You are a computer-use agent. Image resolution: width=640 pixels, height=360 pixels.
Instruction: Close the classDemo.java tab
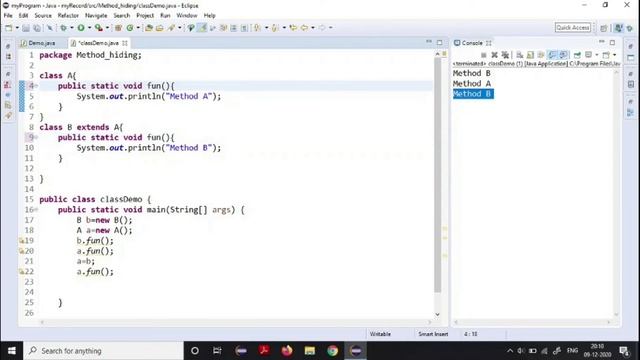[x=124, y=43]
